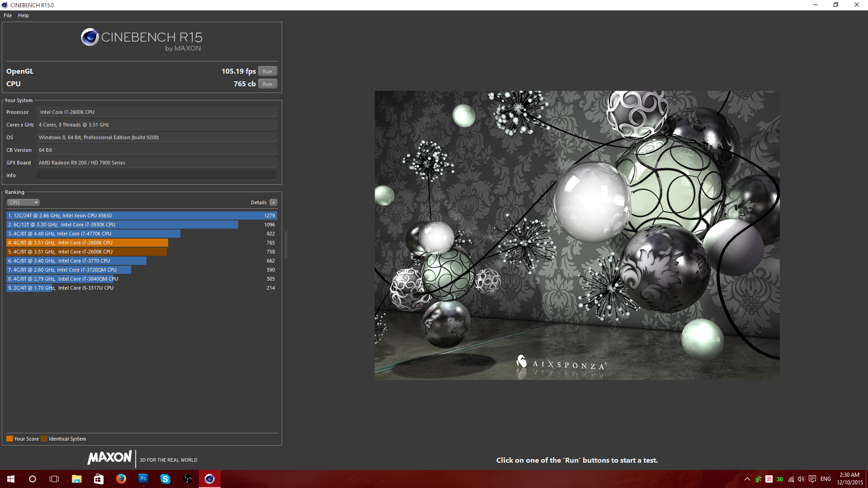Select the i7-3720QM ranking entry
The width and height of the screenshot is (868, 488).
point(142,270)
